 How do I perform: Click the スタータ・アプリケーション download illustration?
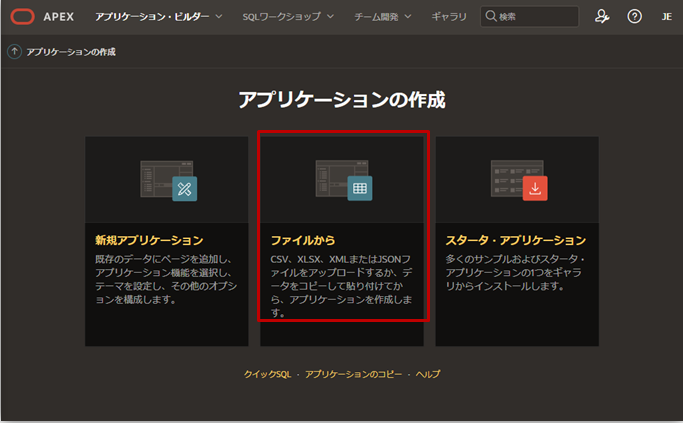point(517,181)
